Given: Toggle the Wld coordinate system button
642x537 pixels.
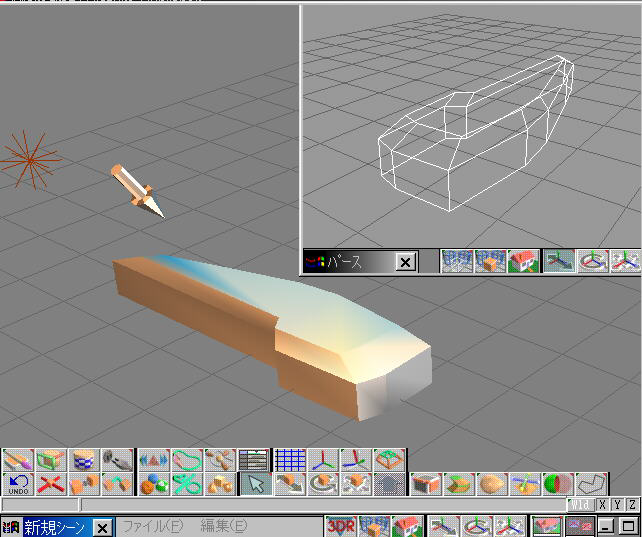Looking at the screenshot, I should [x=581, y=505].
